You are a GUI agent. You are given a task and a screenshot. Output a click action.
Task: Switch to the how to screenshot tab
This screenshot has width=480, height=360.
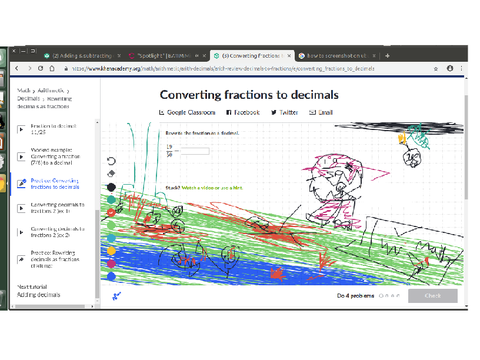tap(337, 56)
